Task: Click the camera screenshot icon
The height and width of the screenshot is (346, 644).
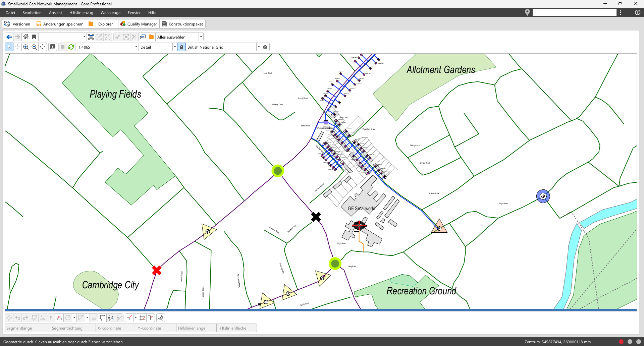Action: pyautogui.click(x=265, y=47)
